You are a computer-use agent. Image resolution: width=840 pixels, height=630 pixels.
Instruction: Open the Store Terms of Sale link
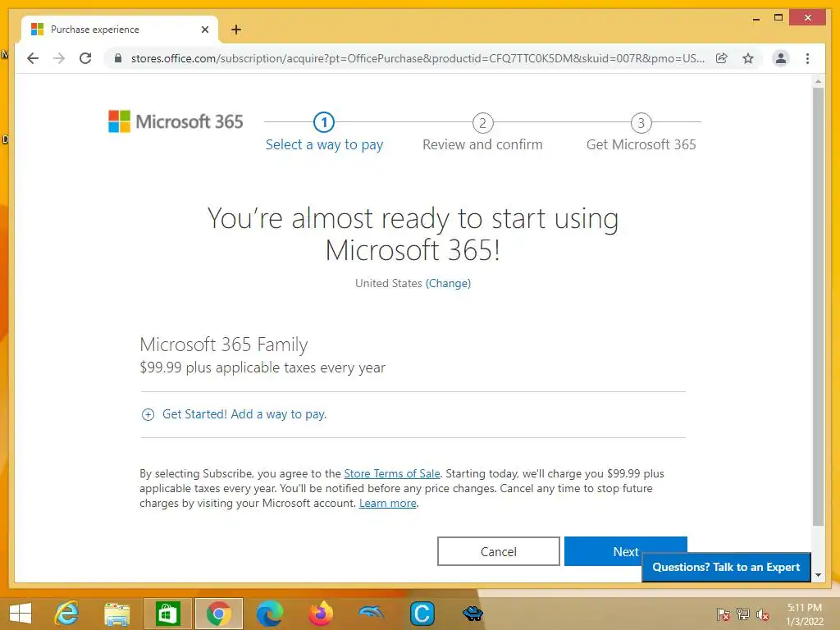(391, 473)
